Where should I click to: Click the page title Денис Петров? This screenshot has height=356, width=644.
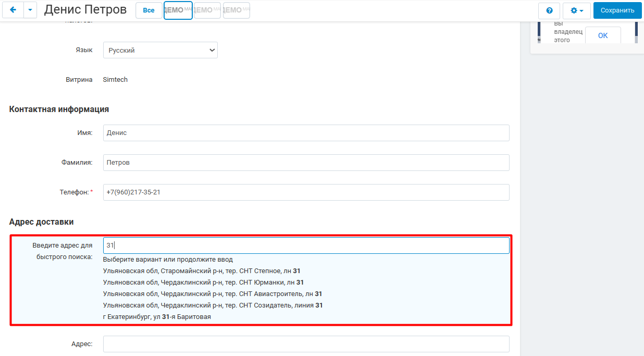85,10
